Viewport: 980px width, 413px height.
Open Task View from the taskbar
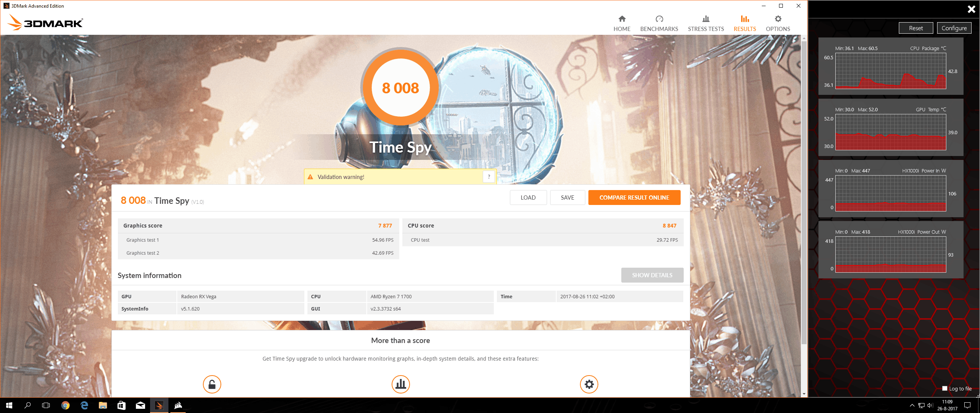pos(46,405)
